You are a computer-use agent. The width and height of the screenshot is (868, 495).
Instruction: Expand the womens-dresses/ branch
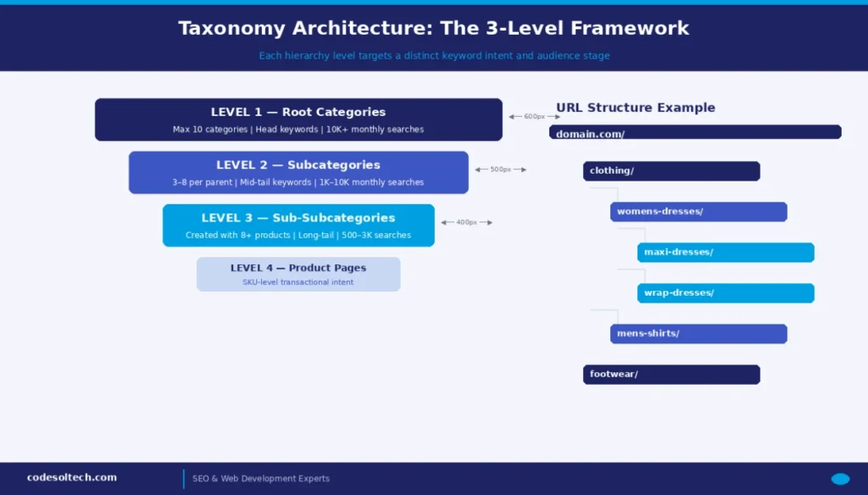(698, 211)
